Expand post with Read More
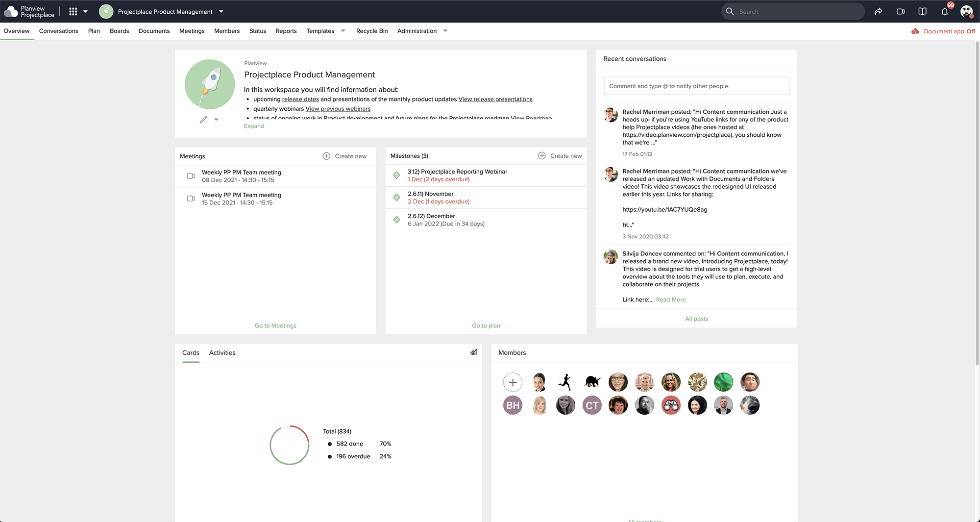This screenshot has height=522, width=980. pyautogui.click(x=671, y=299)
